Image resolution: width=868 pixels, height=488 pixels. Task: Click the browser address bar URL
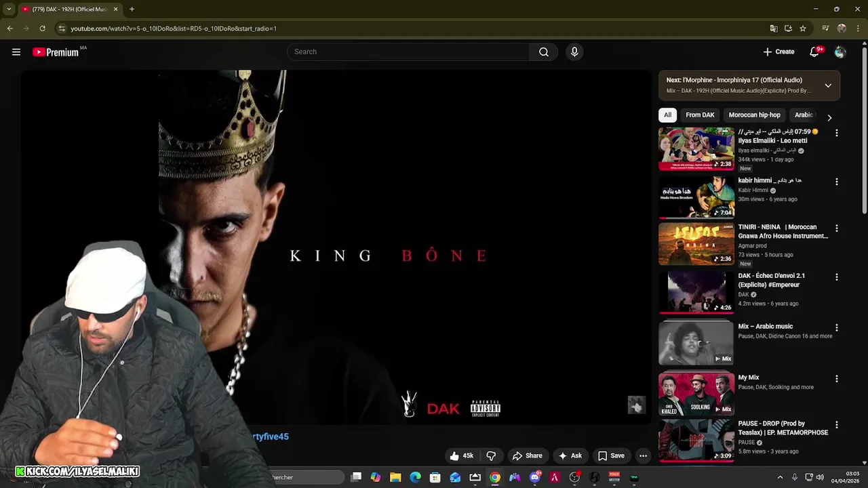(174, 28)
